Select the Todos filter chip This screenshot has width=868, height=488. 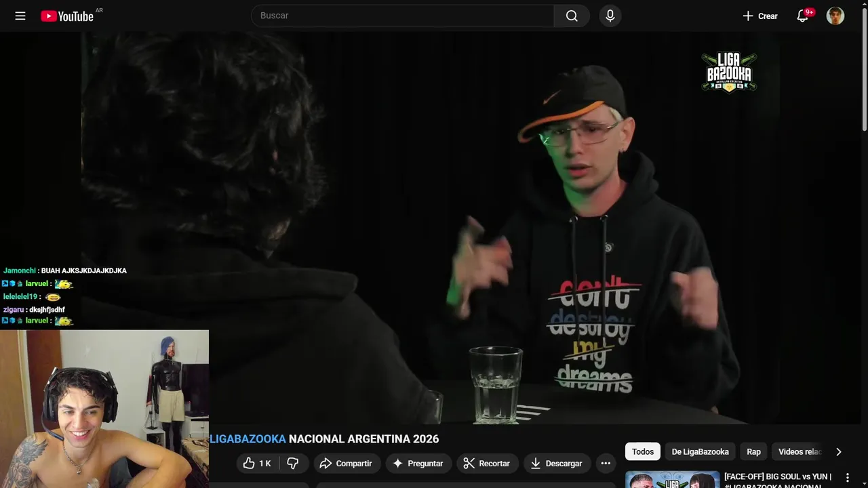(643, 451)
